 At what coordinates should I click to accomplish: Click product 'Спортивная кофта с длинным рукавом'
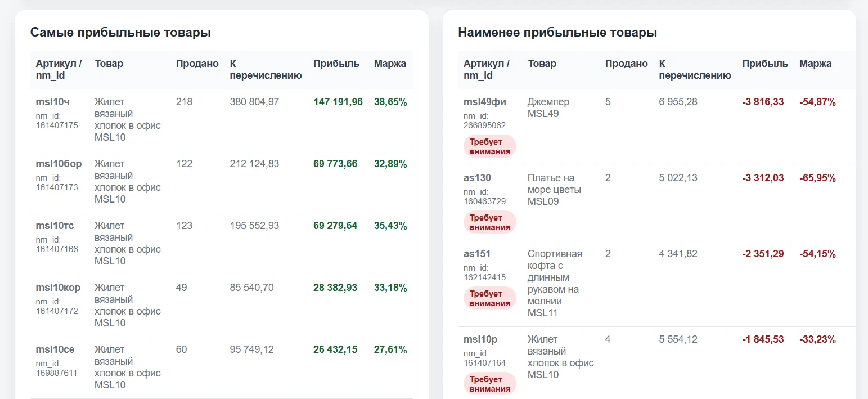point(555,283)
